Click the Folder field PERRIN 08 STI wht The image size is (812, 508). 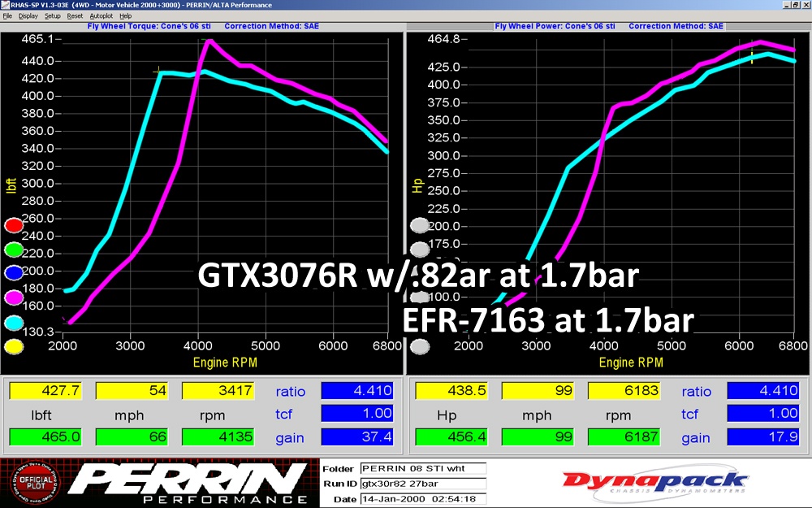coord(423,469)
